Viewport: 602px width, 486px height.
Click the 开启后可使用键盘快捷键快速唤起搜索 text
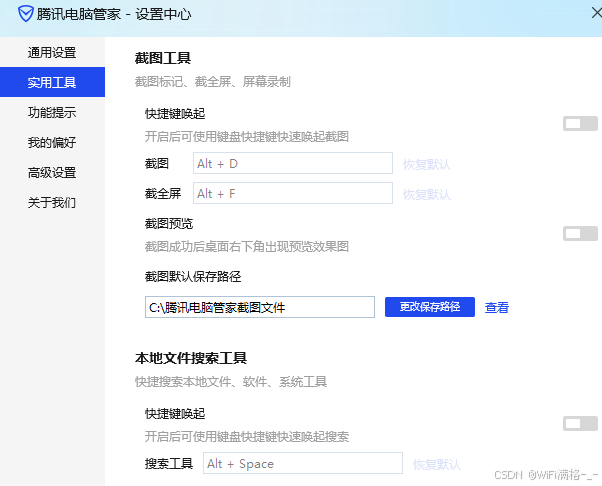[x=246, y=436]
